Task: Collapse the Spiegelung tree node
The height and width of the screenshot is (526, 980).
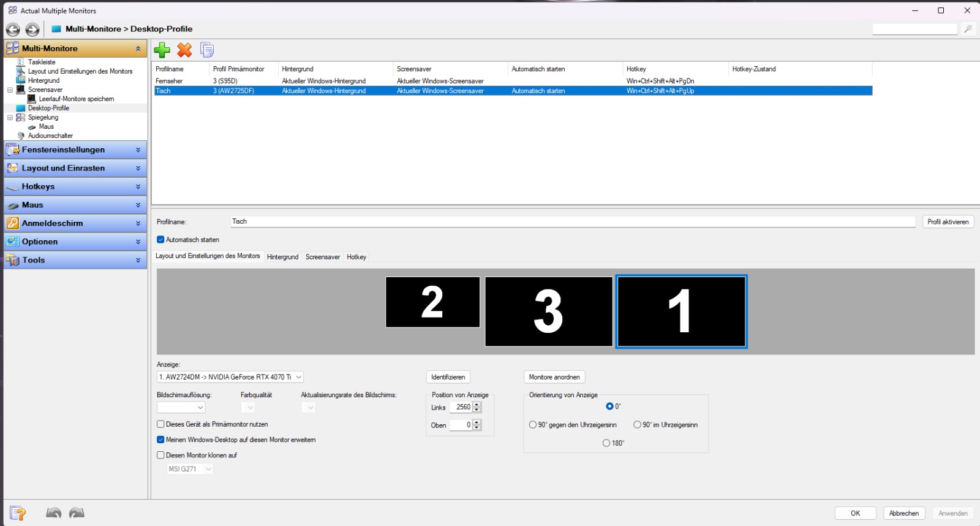Action: coord(10,117)
